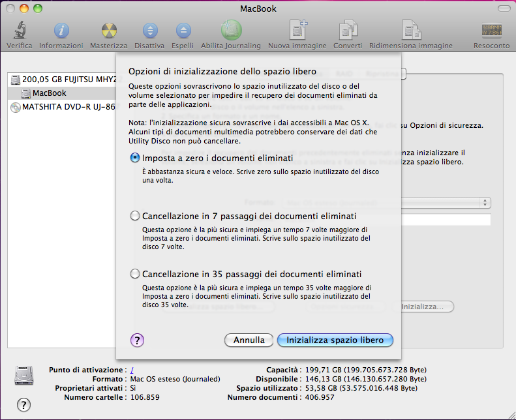Click the MacBook disk icon at bottom

pos(23,375)
